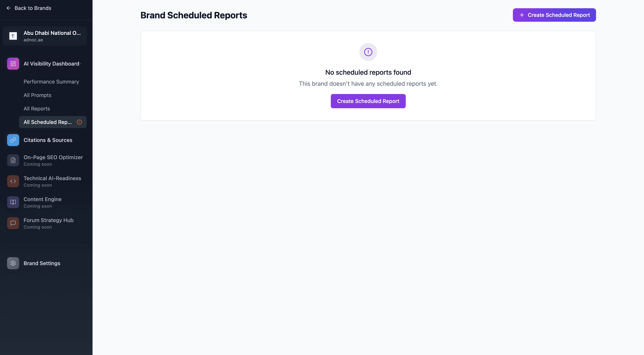Click the ADNOC brand logo thumbnail
644x355 pixels.
tap(13, 36)
